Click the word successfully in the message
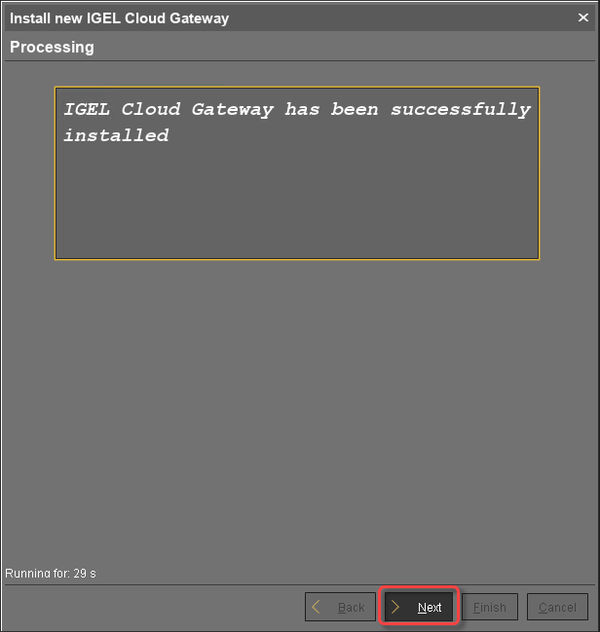600x632 pixels. point(461,110)
